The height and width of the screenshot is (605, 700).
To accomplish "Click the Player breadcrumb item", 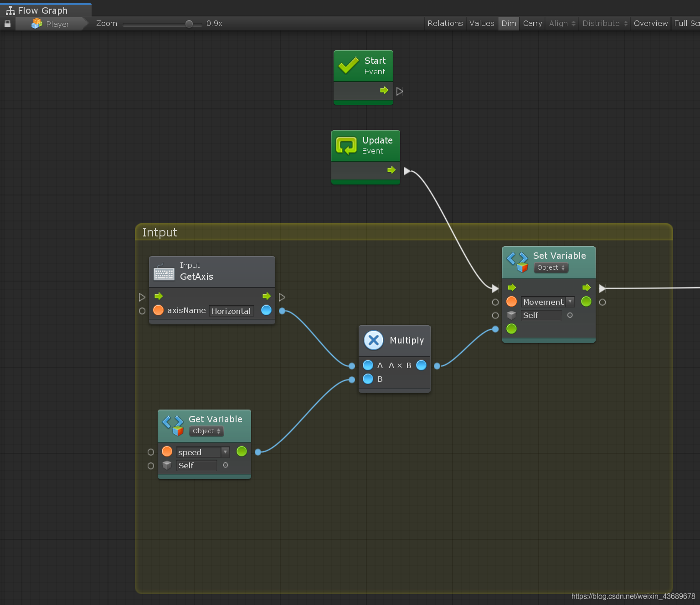I will (51, 24).
